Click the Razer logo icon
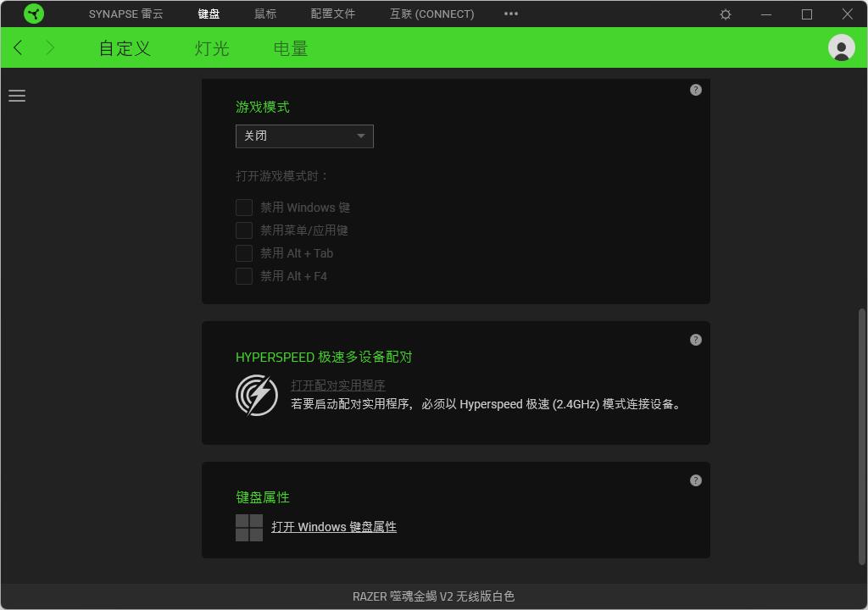 pos(34,14)
